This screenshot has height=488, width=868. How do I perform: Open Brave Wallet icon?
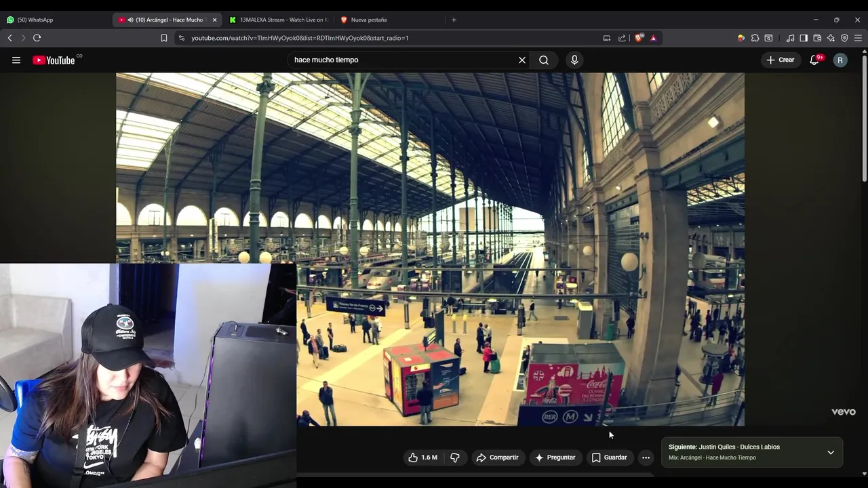(817, 38)
